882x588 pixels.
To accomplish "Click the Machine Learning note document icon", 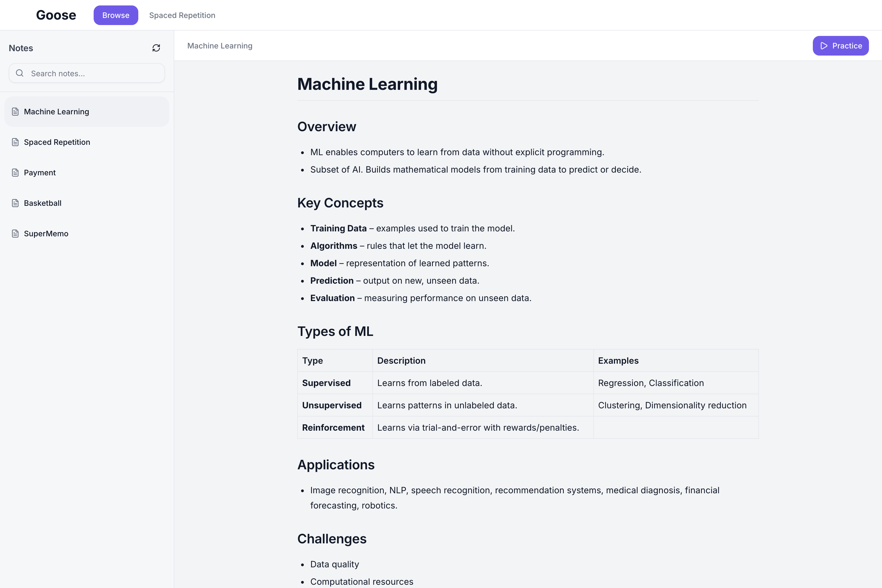I will pyautogui.click(x=15, y=112).
